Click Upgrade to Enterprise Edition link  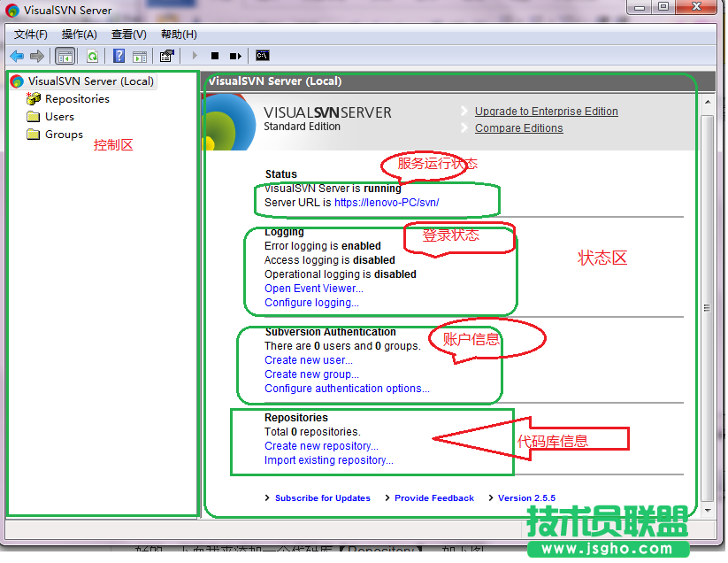[546, 112]
